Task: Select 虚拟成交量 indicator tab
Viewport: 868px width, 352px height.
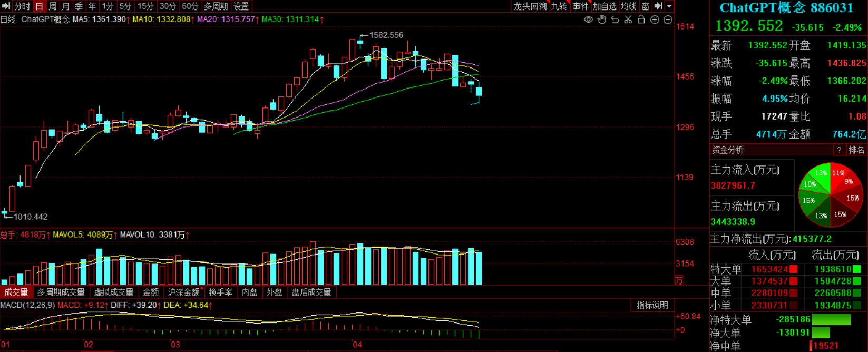Action: click(x=114, y=292)
